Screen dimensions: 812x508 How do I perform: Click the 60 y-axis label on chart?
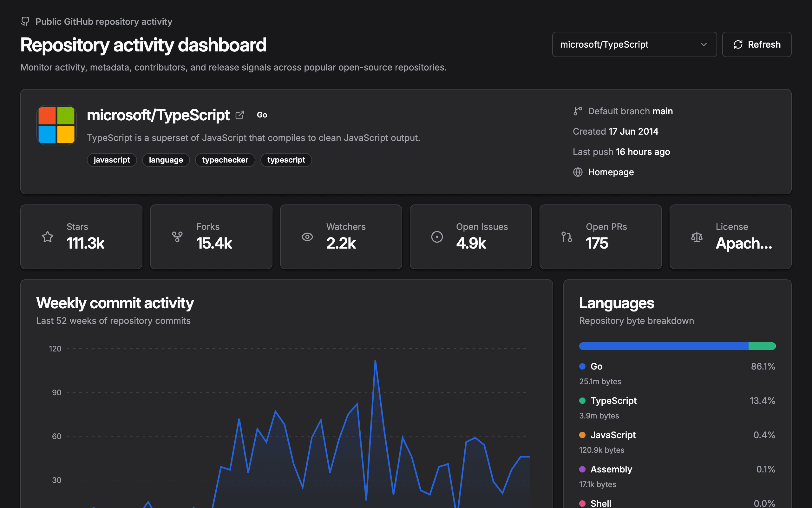(x=57, y=436)
